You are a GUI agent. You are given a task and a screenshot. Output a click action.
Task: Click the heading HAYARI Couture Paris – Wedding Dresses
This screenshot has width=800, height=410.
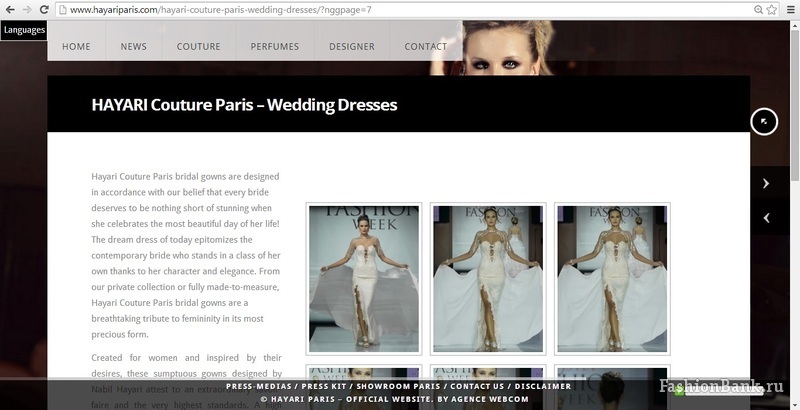tap(244, 105)
